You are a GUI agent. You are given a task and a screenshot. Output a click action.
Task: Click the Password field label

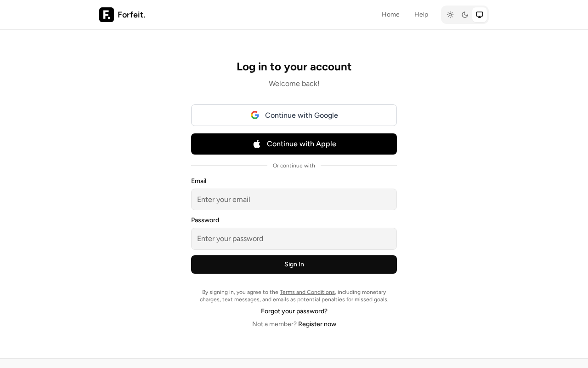(205, 220)
